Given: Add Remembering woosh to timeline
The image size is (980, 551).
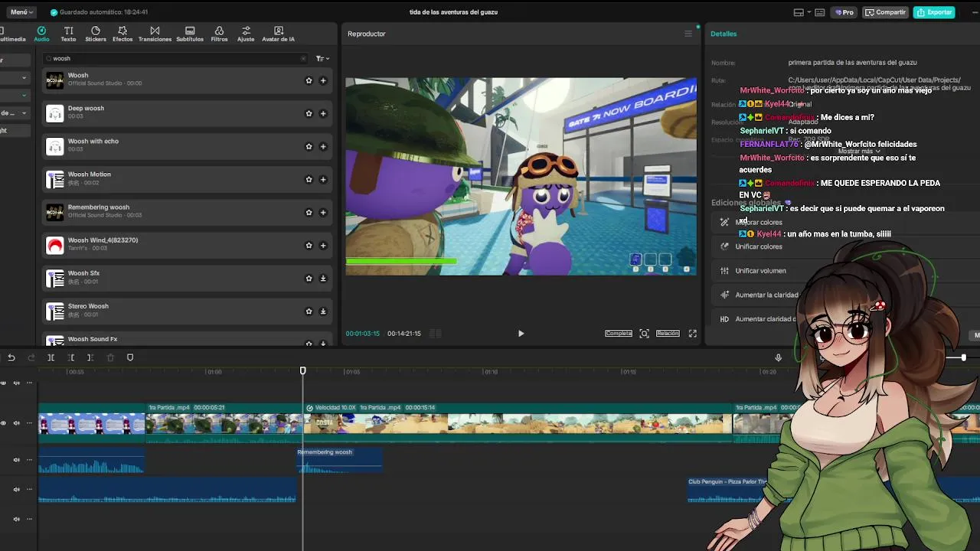Looking at the screenshot, I should [323, 212].
